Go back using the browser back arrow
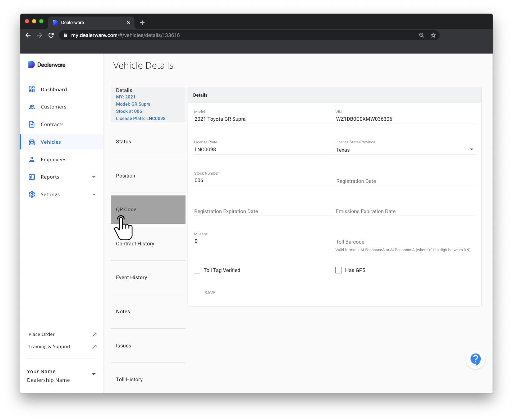Image resolution: width=513 pixels, height=420 pixels. click(28, 35)
